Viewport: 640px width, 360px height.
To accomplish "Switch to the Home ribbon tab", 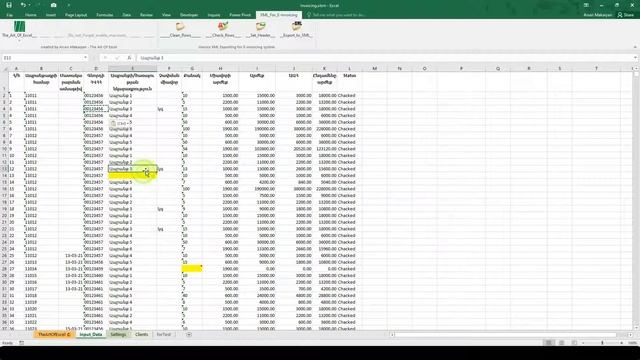I will point(31,15).
